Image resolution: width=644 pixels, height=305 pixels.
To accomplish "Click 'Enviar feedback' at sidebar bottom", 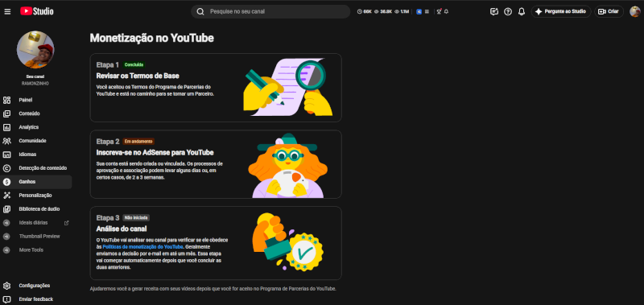I will point(36,299).
